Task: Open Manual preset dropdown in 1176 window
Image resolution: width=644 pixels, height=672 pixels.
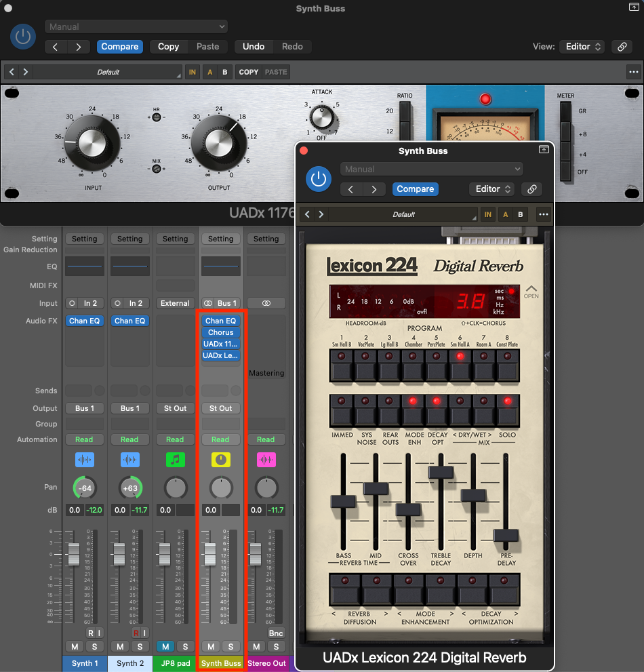Action: [x=136, y=26]
